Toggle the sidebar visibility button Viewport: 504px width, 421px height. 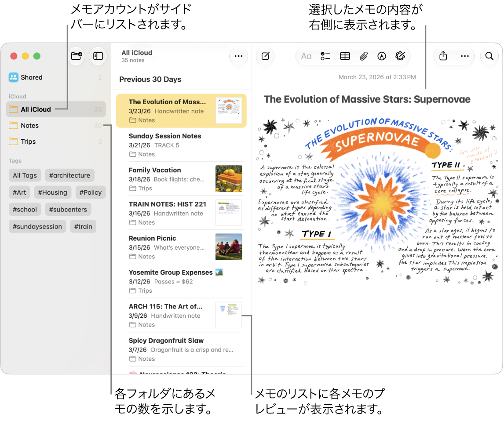[x=98, y=56]
